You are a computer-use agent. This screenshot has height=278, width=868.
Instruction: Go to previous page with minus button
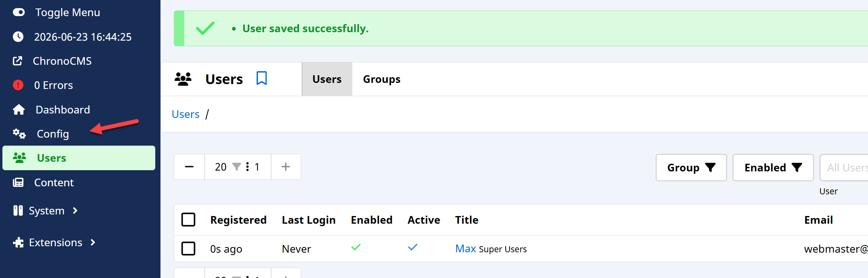pos(189,167)
